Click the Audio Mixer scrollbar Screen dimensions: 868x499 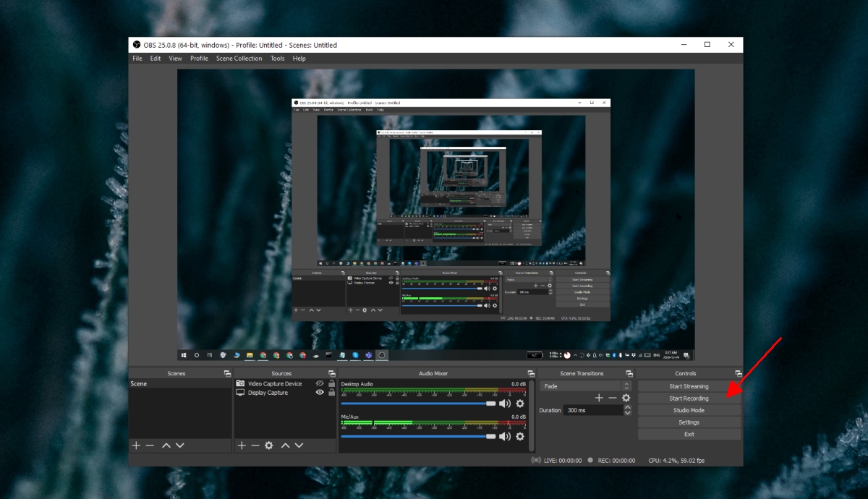point(532,416)
